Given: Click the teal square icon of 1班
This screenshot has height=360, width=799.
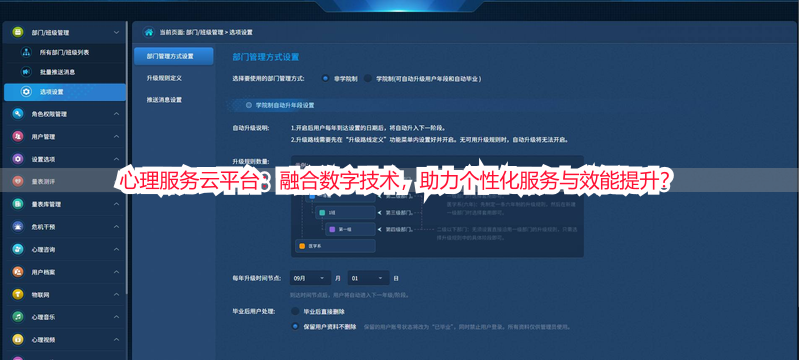Looking at the screenshot, I should coord(322,212).
